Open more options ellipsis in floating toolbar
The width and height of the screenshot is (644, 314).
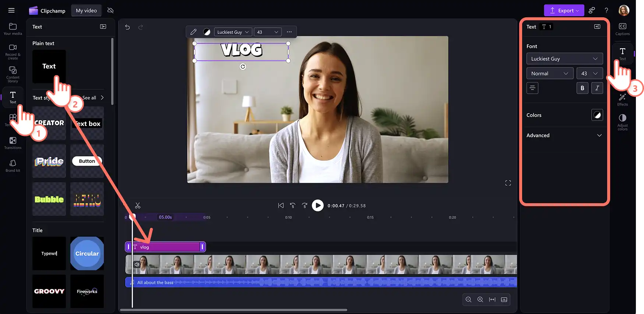pyautogui.click(x=289, y=32)
